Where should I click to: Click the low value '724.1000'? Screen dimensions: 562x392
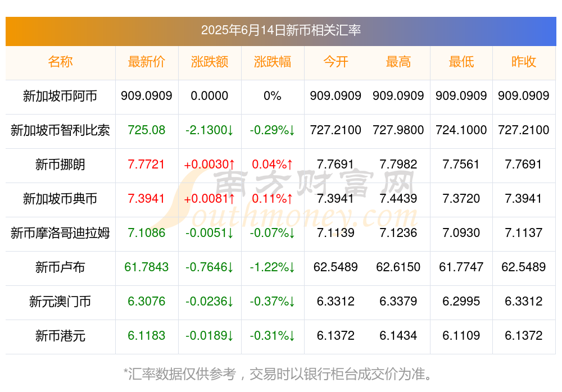[x=461, y=130]
